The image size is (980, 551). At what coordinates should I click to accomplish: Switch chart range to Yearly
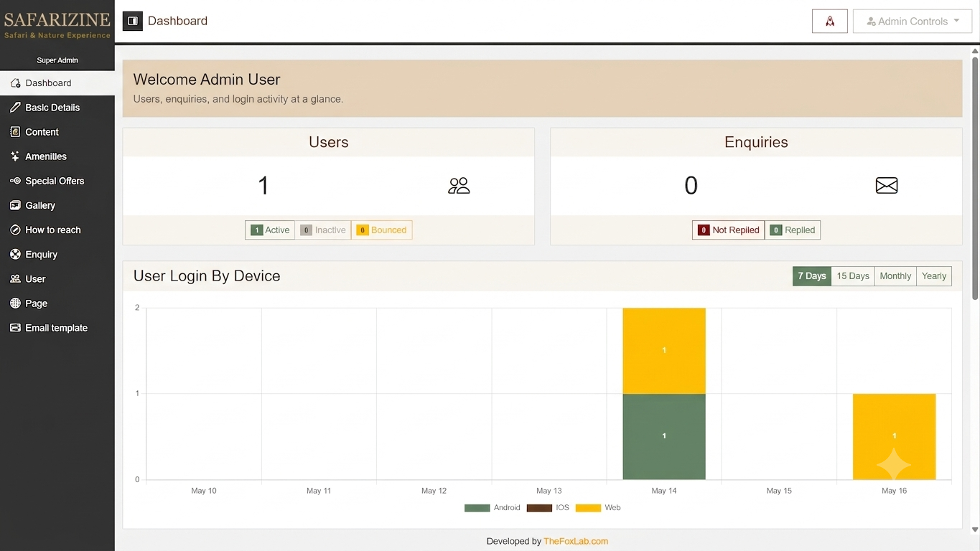934,276
